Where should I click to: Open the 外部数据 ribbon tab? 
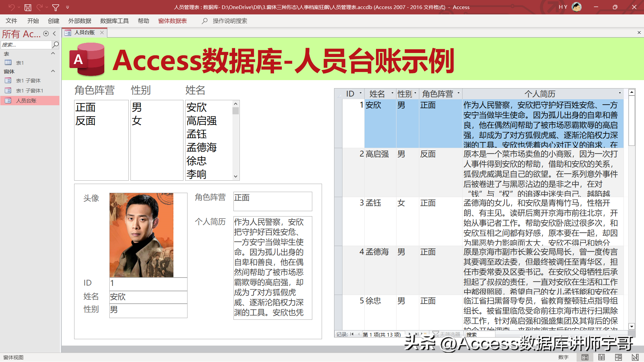80,21
